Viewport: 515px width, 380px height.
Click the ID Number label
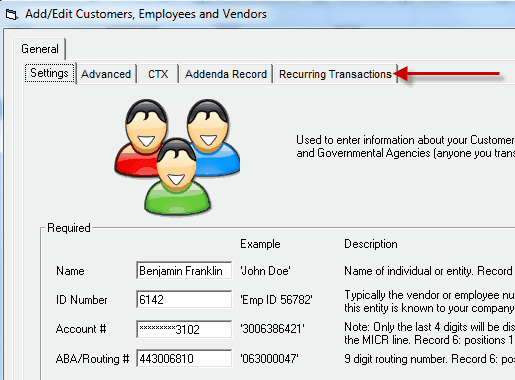[82, 300]
